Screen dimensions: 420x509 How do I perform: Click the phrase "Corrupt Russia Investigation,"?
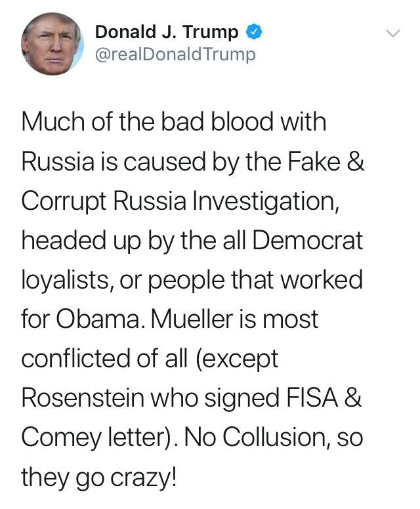pyautogui.click(x=180, y=202)
